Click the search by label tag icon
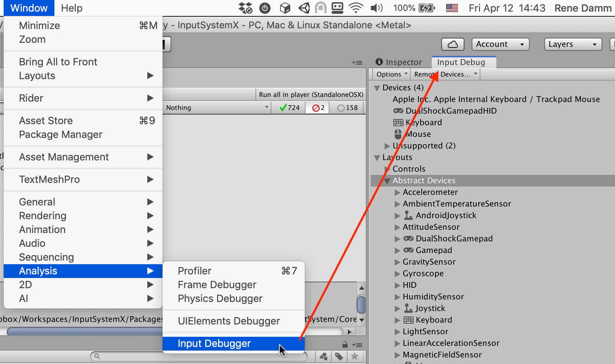 coord(339,356)
